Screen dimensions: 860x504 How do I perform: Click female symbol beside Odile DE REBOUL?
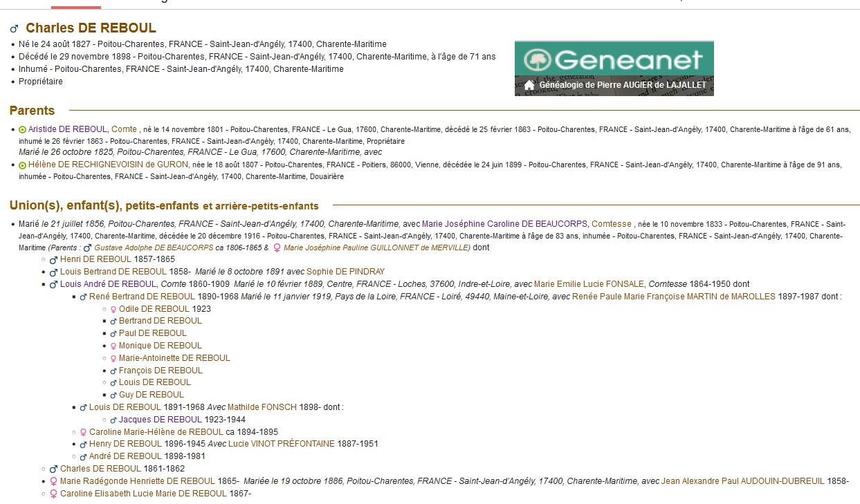click(x=113, y=310)
